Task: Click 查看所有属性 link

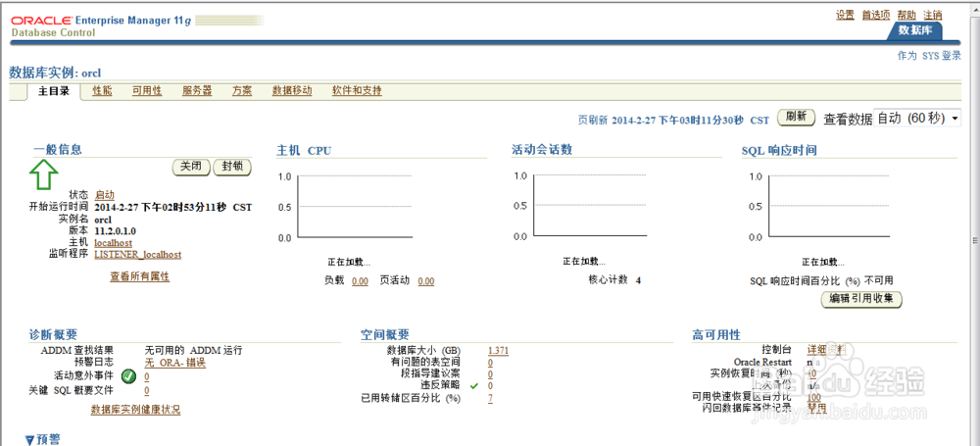Action: 140,275
